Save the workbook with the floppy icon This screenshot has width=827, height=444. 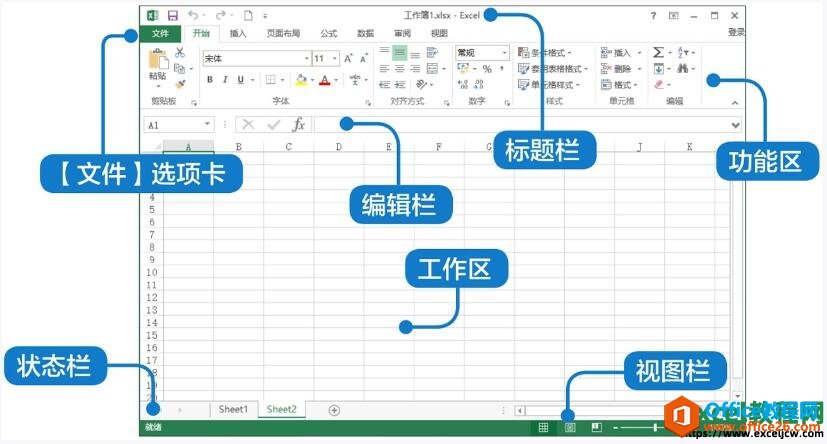[173, 15]
